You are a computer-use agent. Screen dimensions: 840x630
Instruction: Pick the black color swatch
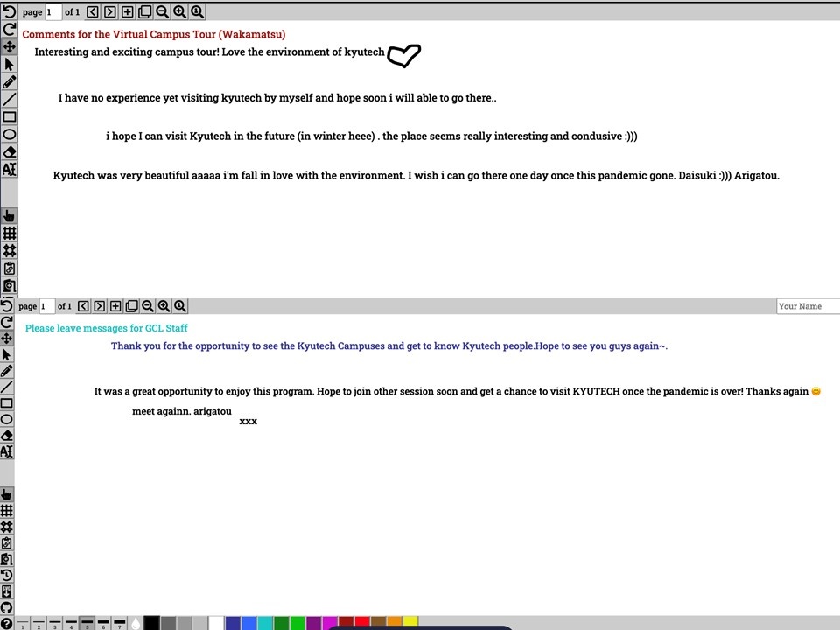point(151,623)
